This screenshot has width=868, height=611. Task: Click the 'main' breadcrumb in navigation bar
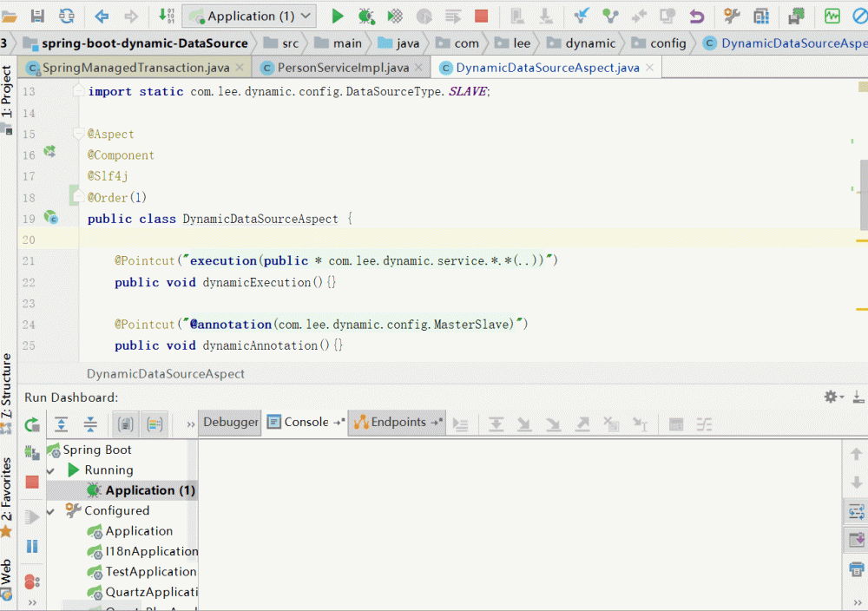pyautogui.click(x=347, y=43)
